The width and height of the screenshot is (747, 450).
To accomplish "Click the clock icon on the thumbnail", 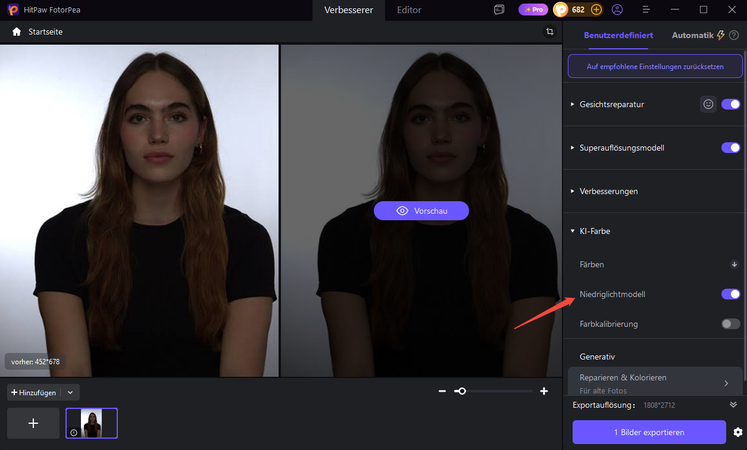I will tap(74, 432).
